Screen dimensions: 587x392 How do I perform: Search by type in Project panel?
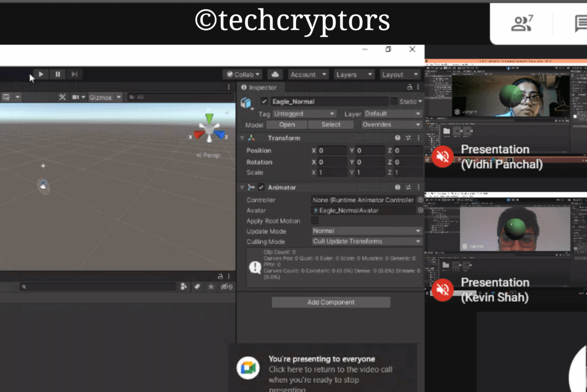coord(184,287)
